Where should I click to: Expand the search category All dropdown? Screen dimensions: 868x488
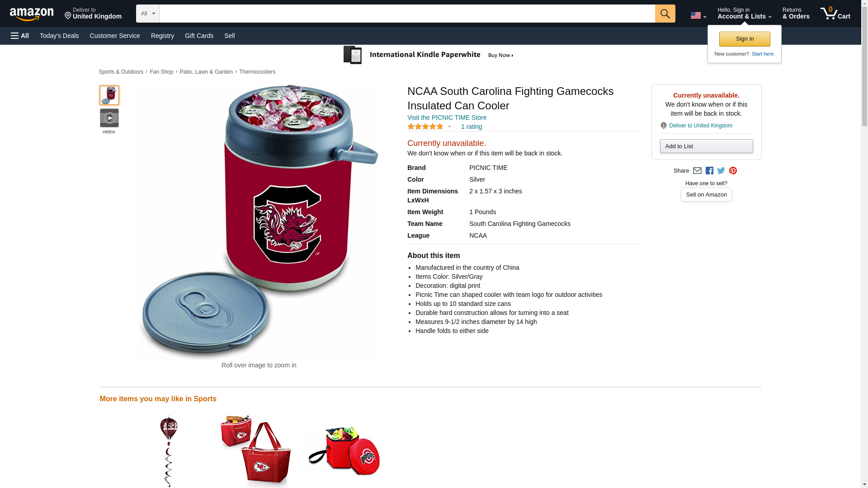click(147, 14)
